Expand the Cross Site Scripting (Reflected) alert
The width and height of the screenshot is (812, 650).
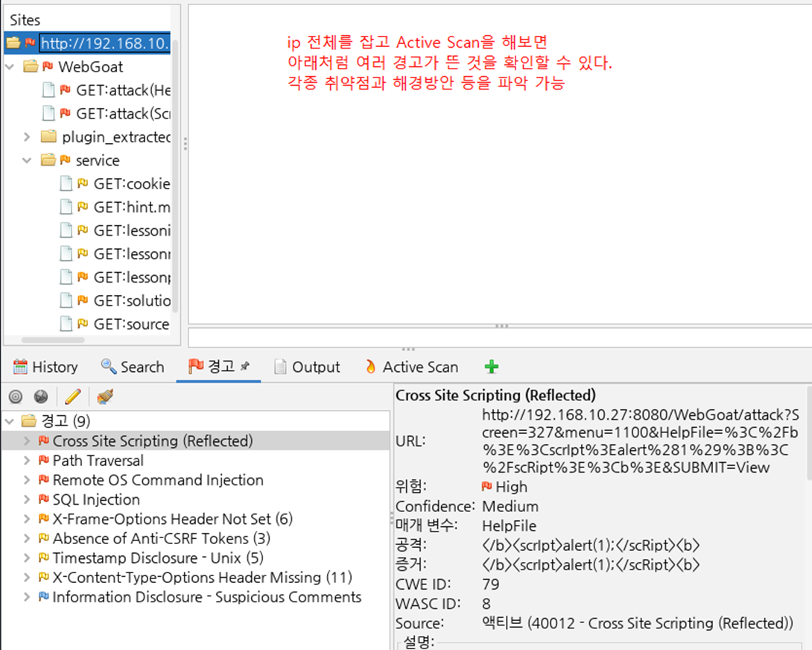(x=27, y=441)
